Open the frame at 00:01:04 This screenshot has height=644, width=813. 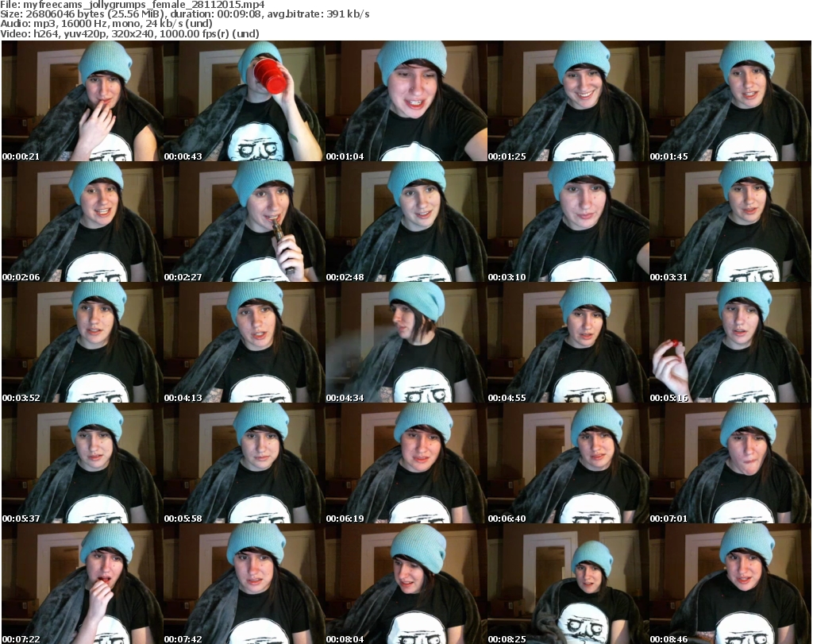(x=406, y=101)
